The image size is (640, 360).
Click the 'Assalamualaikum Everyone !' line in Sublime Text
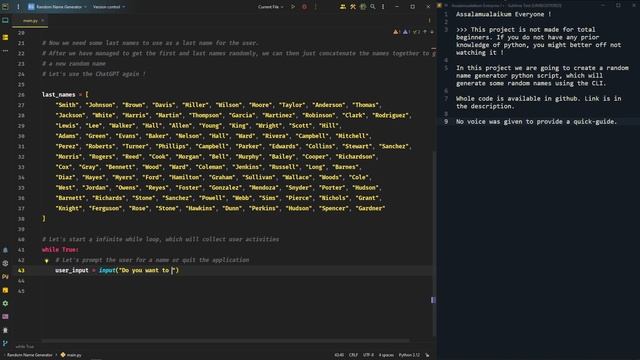pos(503,14)
